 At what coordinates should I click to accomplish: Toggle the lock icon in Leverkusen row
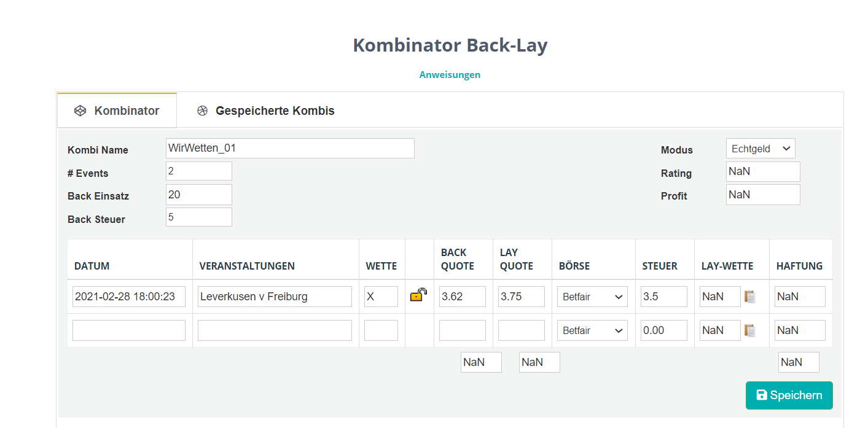click(419, 295)
